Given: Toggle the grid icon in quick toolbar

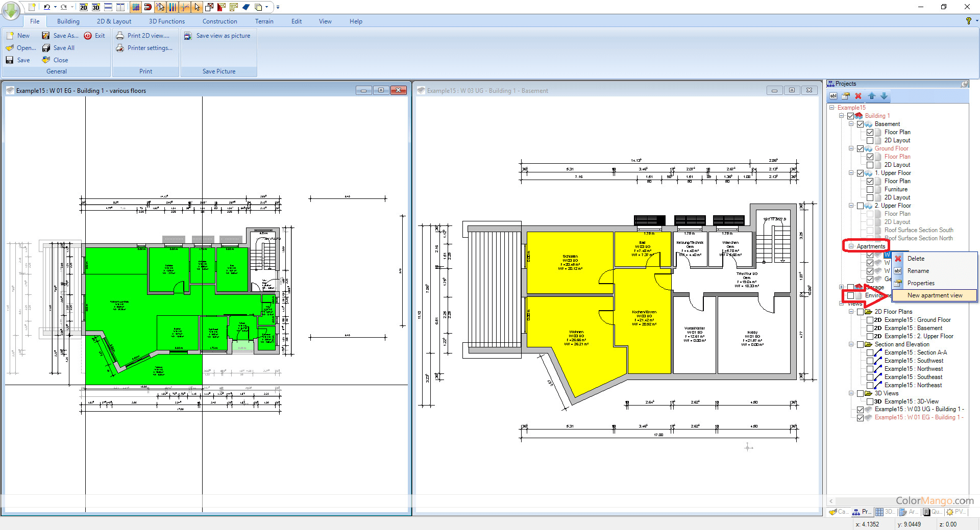Looking at the screenshot, I should pyautogui.click(x=135, y=7).
